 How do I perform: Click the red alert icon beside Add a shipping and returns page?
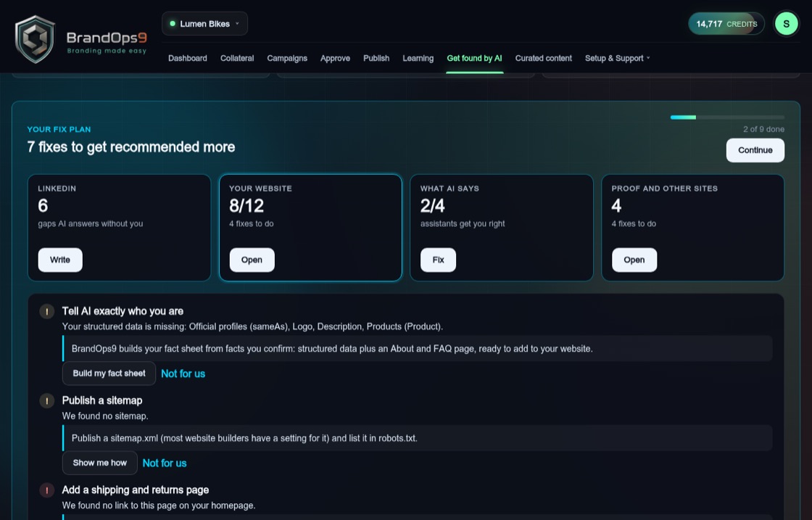coord(47,490)
